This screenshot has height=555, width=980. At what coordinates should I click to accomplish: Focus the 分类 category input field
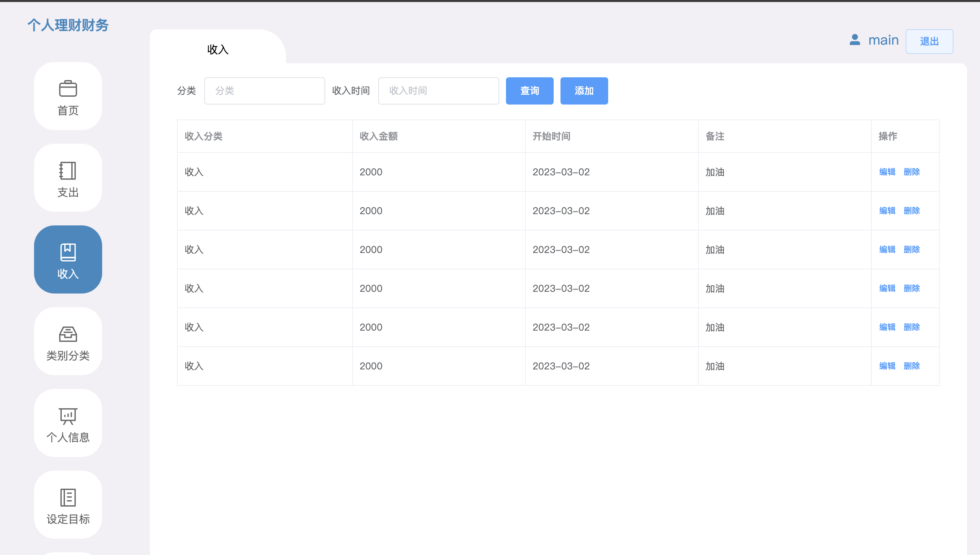pos(265,91)
